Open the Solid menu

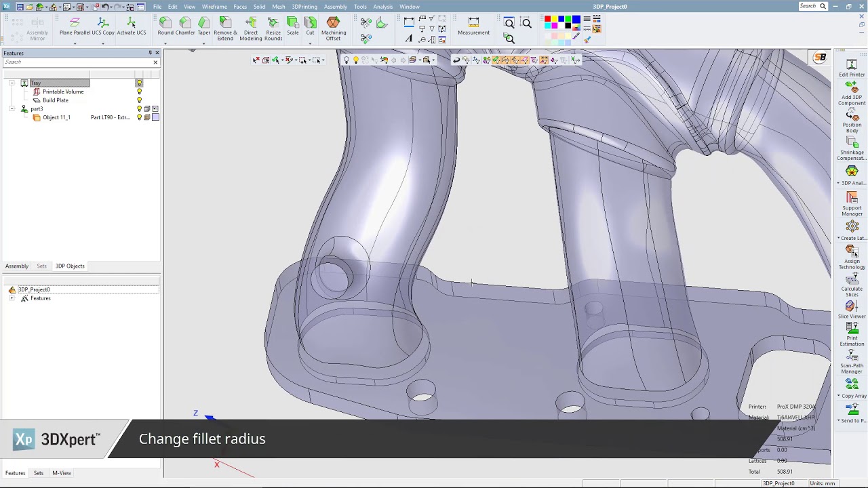(x=260, y=7)
